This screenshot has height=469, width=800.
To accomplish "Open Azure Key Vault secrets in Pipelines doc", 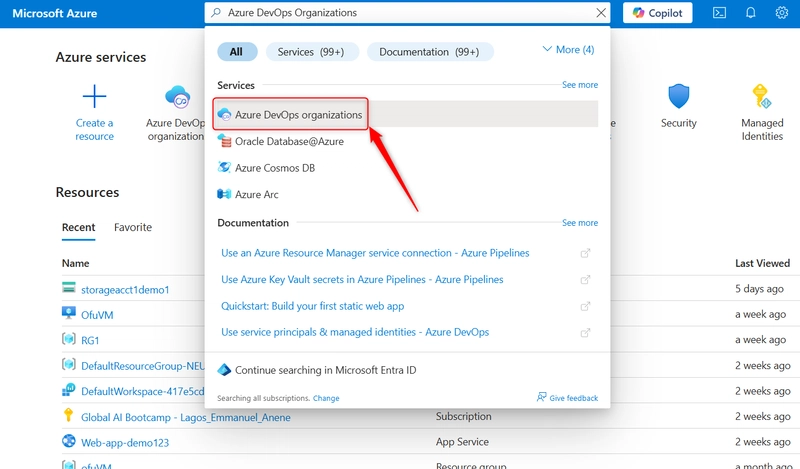I will click(x=362, y=280).
